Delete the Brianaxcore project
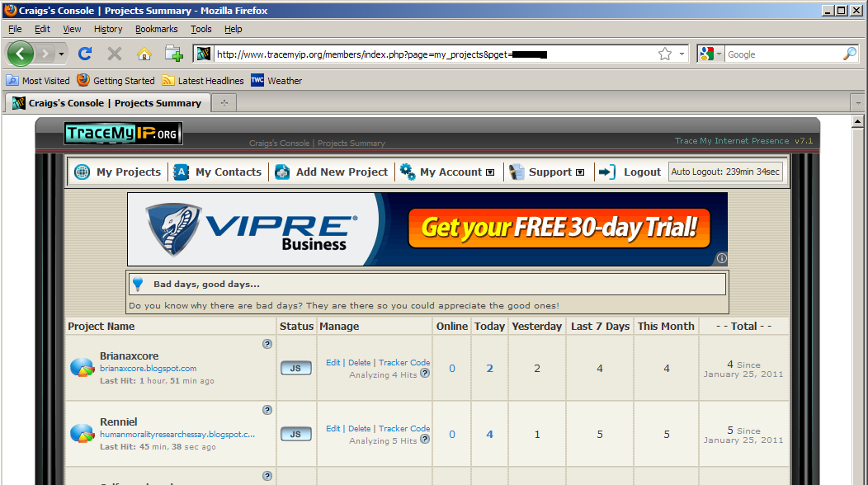868x485 pixels. (359, 363)
